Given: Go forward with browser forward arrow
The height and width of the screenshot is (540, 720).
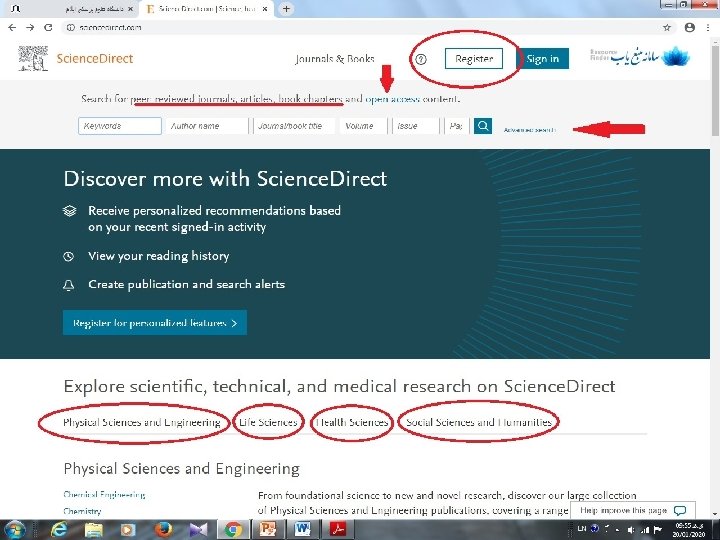Looking at the screenshot, I should click(x=30, y=28).
